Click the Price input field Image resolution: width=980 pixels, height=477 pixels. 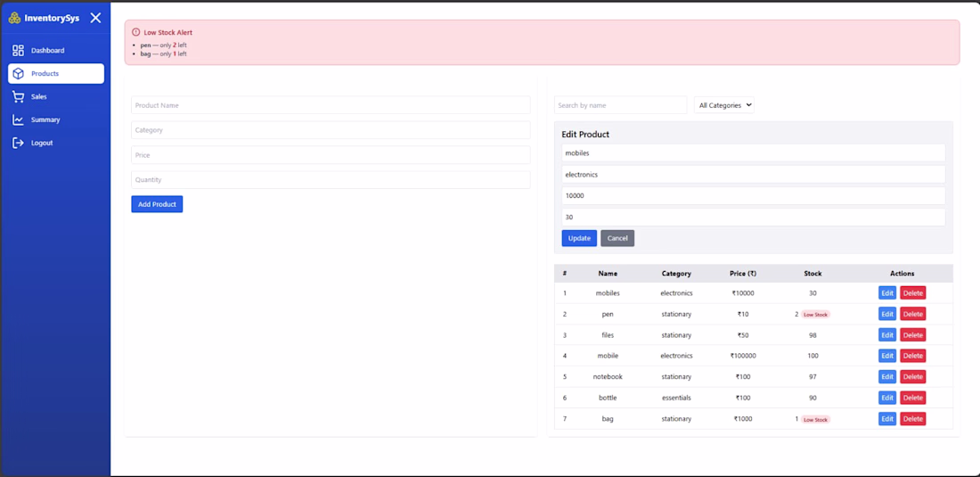(331, 155)
